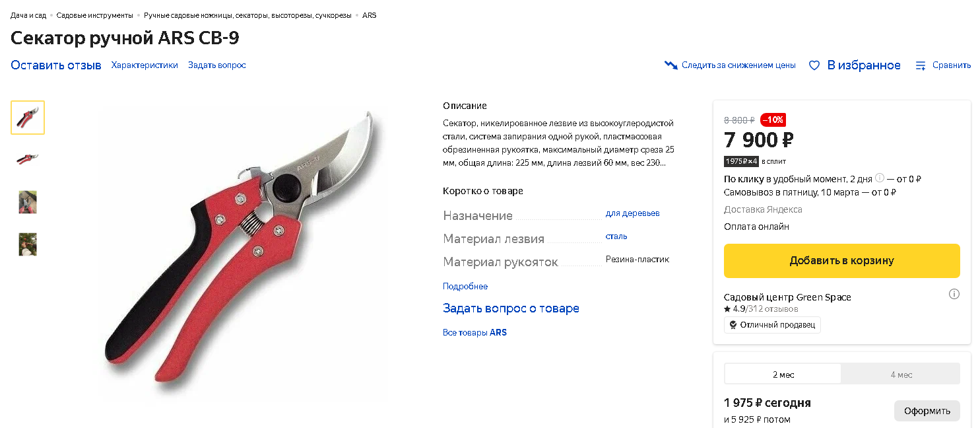Click the seller info circle icon
This screenshot has height=428, width=980.
point(954,295)
